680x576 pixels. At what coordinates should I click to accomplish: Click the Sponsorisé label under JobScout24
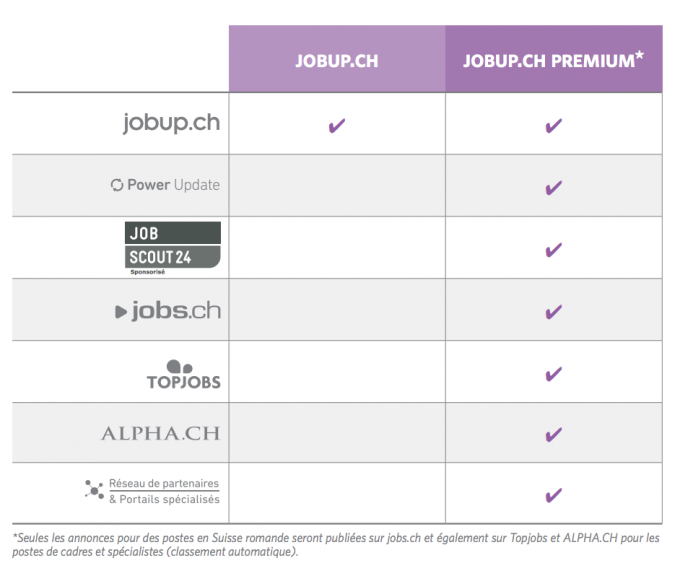tap(147, 272)
